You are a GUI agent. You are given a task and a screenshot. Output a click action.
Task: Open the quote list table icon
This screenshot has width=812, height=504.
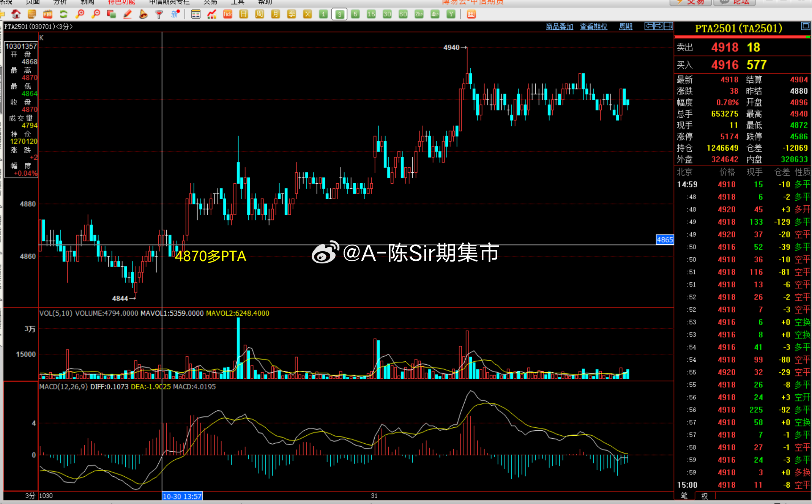point(196,14)
